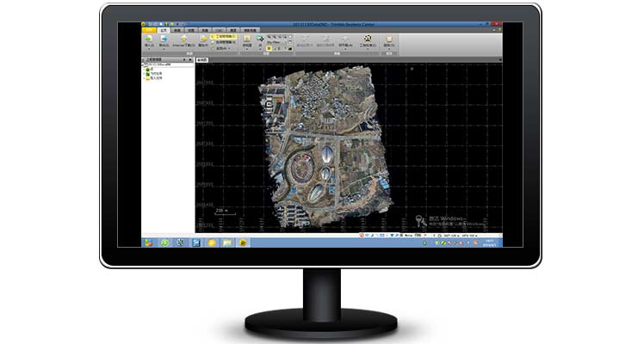Open the file explorer folder taskbar icon

coord(227,242)
